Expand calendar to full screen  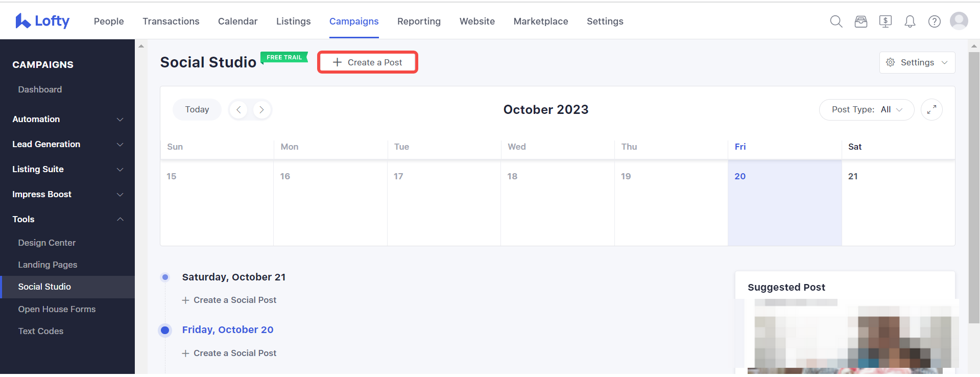[x=931, y=110]
